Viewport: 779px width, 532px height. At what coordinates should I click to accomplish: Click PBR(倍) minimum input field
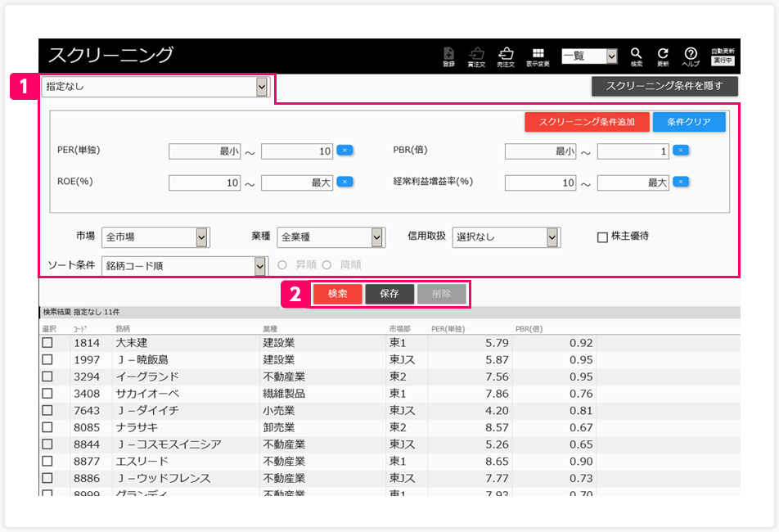[x=541, y=151]
